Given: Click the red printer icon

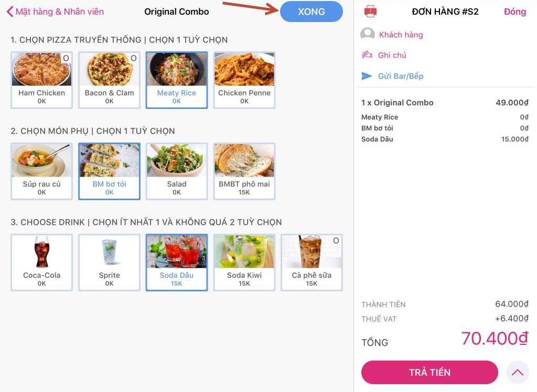Looking at the screenshot, I should 370,11.
